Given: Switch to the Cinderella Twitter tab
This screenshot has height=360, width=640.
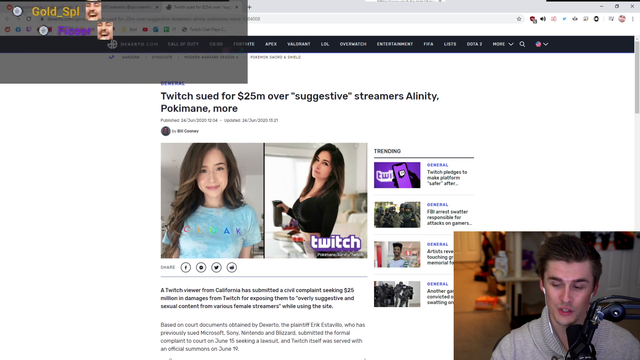Looking at the screenshot, I should pos(129,7).
